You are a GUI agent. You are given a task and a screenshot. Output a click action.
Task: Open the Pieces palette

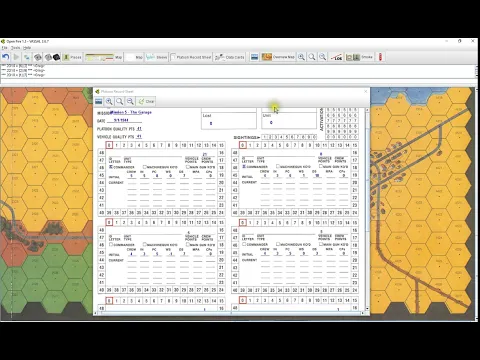pyautogui.click(x=72, y=57)
